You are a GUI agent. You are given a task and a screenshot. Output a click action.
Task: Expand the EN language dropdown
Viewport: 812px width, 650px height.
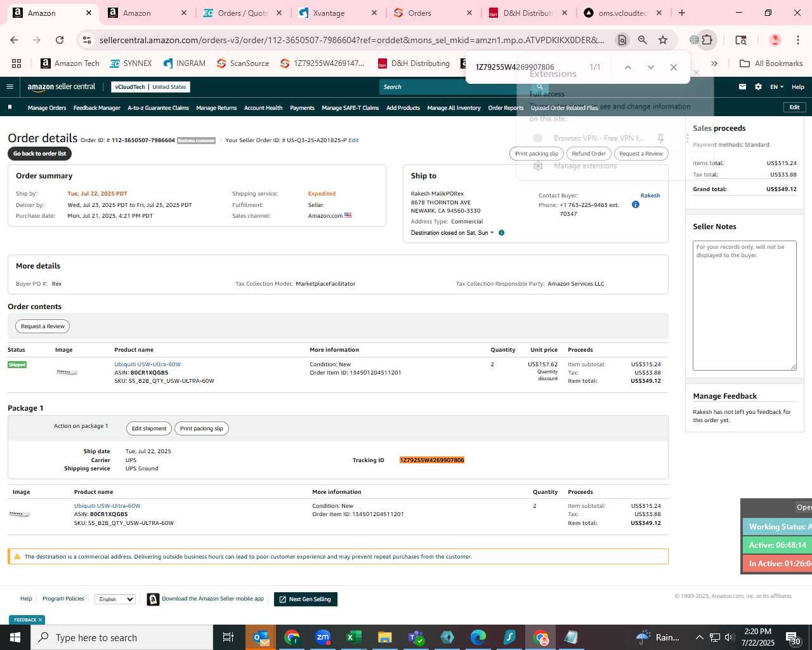click(776, 87)
